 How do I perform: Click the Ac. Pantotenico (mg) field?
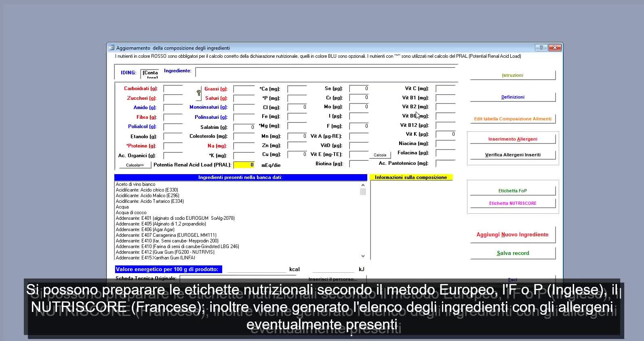[x=446, y=164]
